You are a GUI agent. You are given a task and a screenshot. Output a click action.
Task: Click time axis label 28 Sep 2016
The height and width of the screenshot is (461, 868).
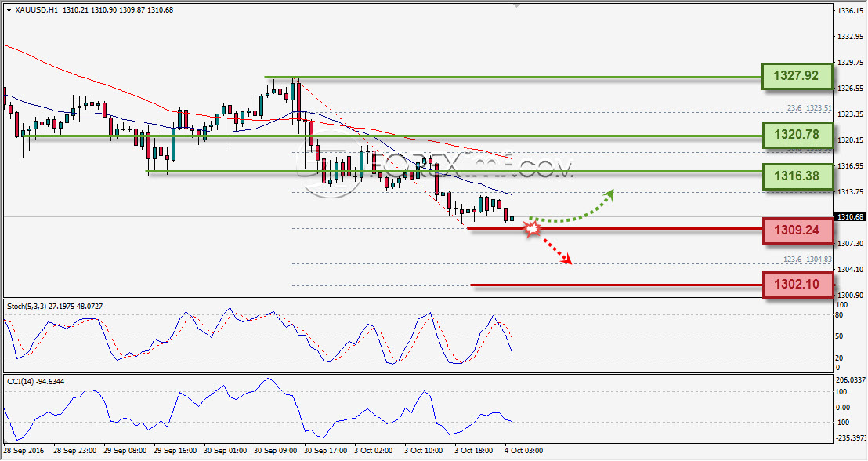23,451
